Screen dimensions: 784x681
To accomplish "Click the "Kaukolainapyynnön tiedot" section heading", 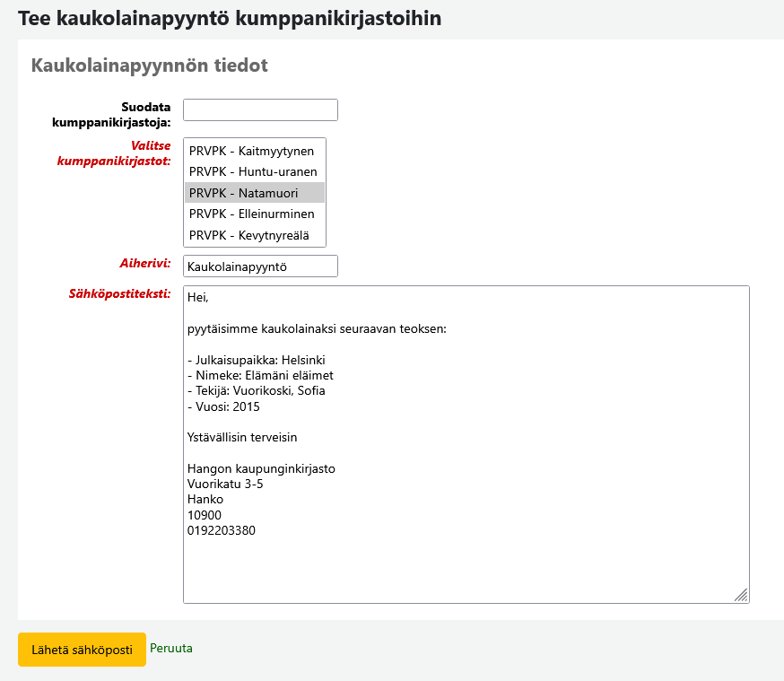I will (149, 64).
